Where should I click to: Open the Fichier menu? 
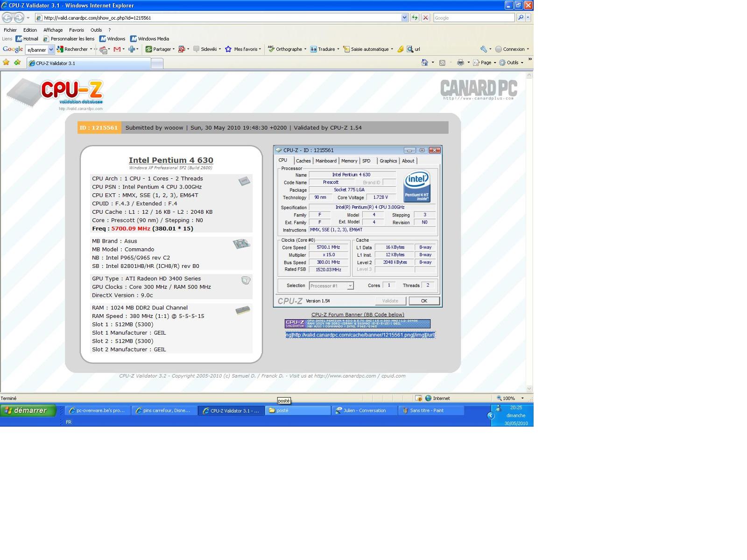[x=10, y=30]
